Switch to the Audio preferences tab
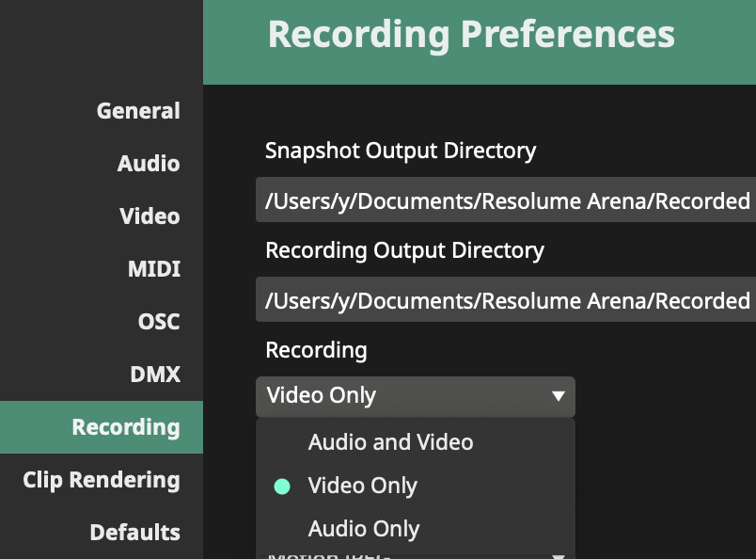756x559 pixels. tap(148, 164)
